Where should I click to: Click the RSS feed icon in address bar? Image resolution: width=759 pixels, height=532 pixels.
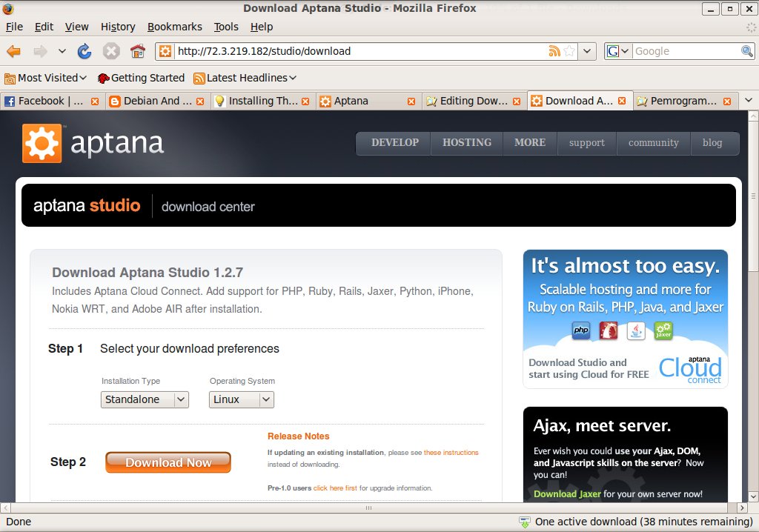554,51
